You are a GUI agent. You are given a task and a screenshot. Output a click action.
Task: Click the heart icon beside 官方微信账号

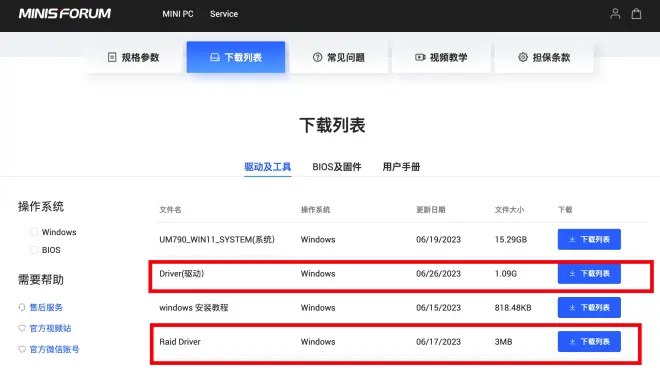pyautogui.click(x=22, y=349)
